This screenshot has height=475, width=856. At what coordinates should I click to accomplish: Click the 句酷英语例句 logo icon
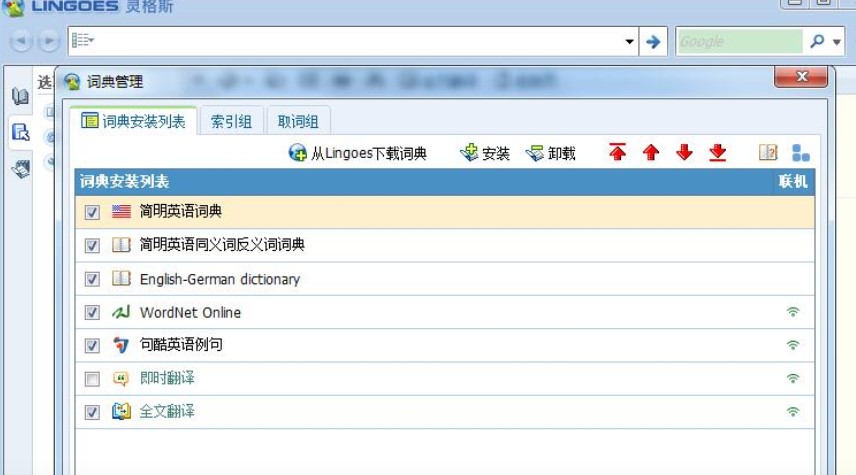point(121,345)
